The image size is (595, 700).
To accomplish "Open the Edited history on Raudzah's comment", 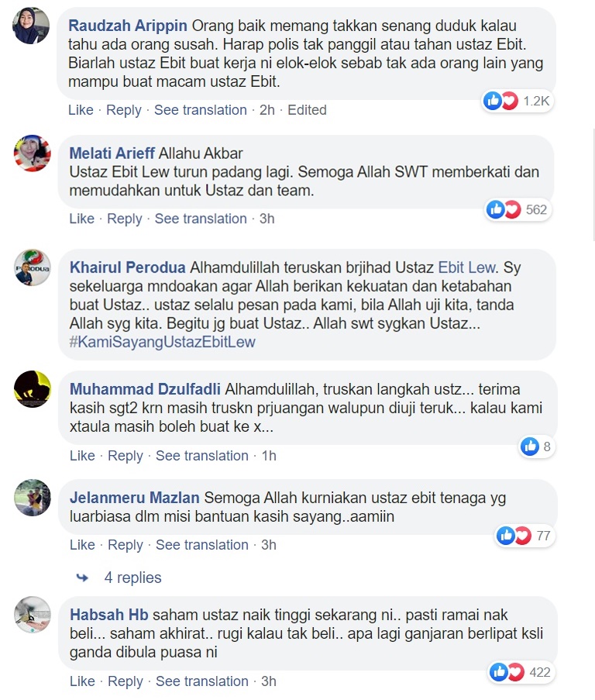I will pos(307,110).
